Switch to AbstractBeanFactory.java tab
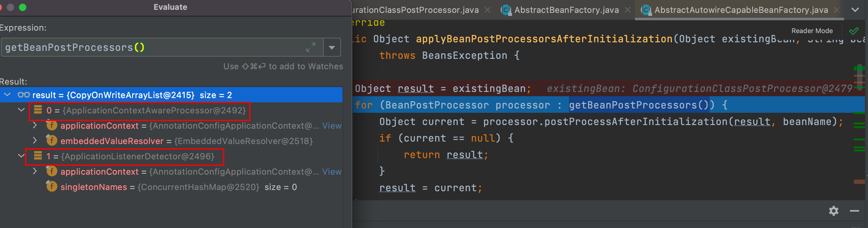Viewport: 868px width, 228px height. pos(566,10)
